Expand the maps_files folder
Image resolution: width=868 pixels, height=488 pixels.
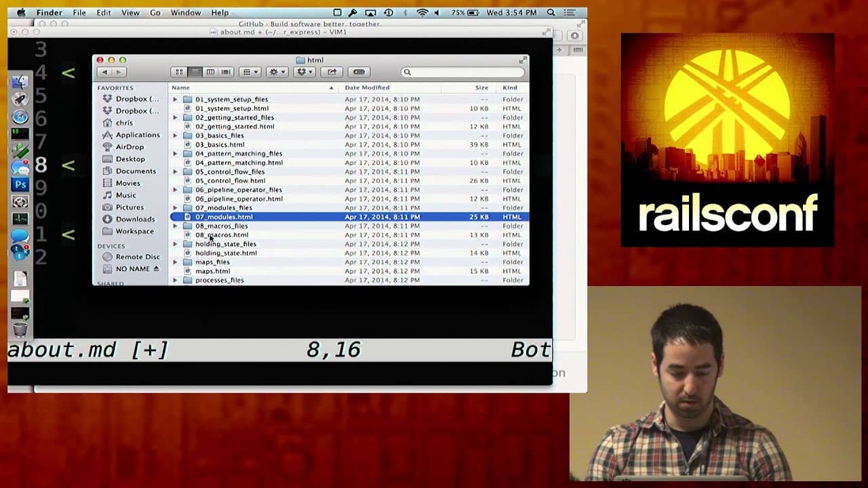pyautogui.click(x=175, y=262)
